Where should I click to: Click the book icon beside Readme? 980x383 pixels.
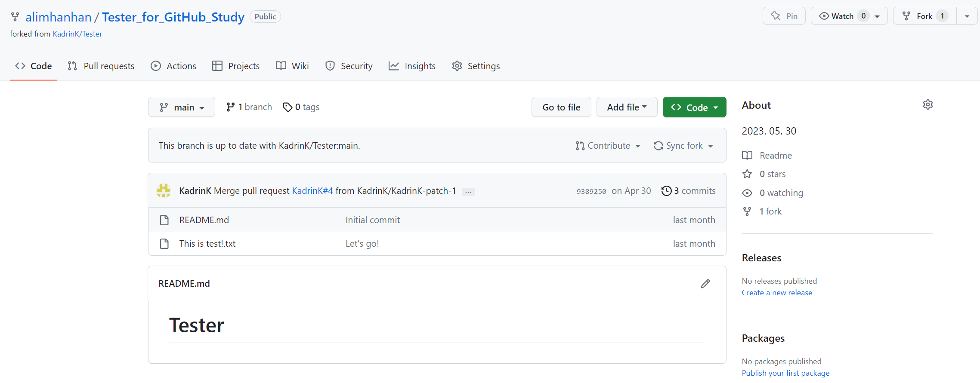click(x=747, y=156)
